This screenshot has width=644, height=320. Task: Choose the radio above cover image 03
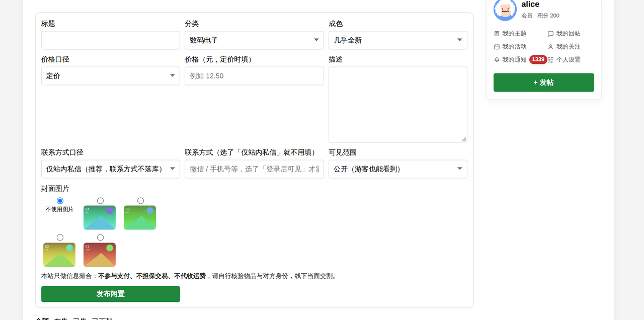[141, 201]
